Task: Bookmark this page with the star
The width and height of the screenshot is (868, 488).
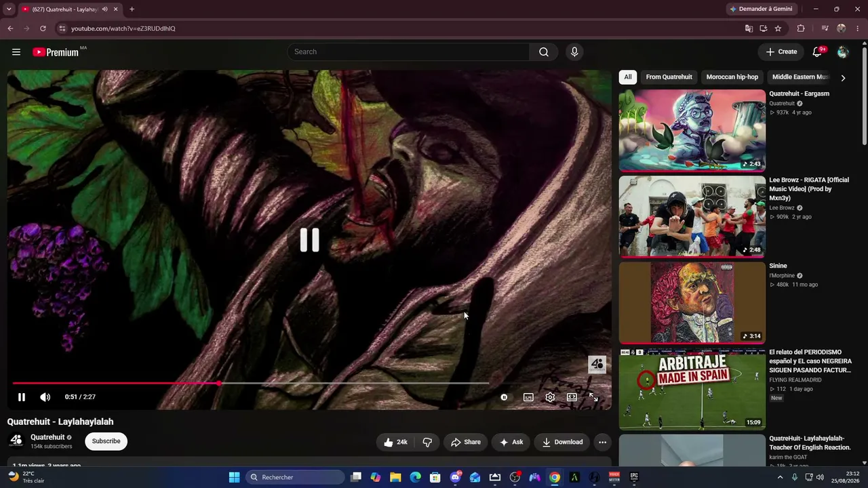Action: pyautogui.click(x=778, y=28)
